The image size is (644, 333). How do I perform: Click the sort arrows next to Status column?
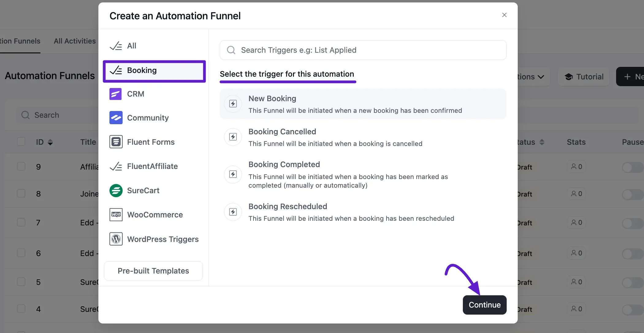coord(542,142)
